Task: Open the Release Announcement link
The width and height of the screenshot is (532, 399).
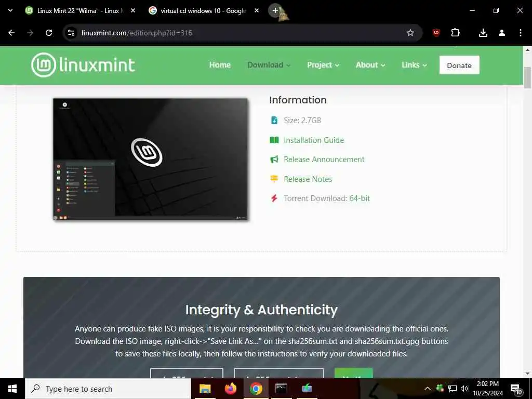Action: (324, 159)
